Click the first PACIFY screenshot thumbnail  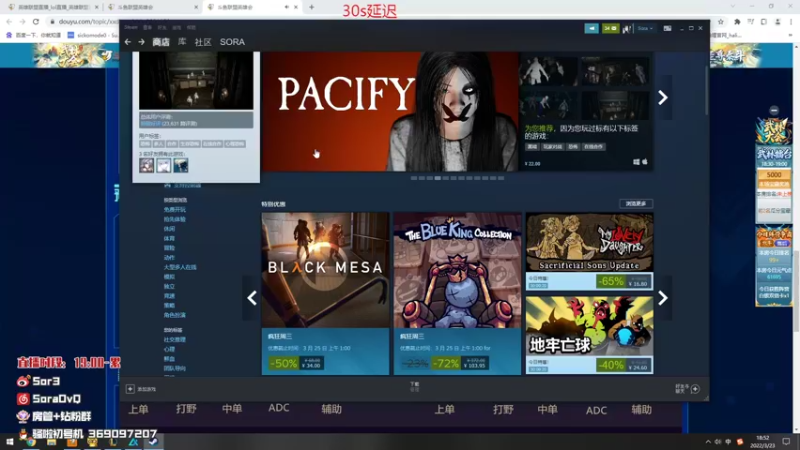point(549,70)
